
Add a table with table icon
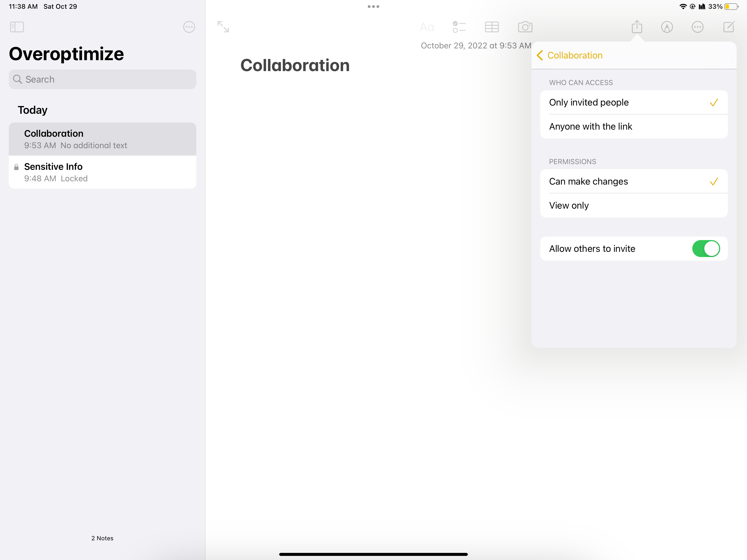coord(491,27)
